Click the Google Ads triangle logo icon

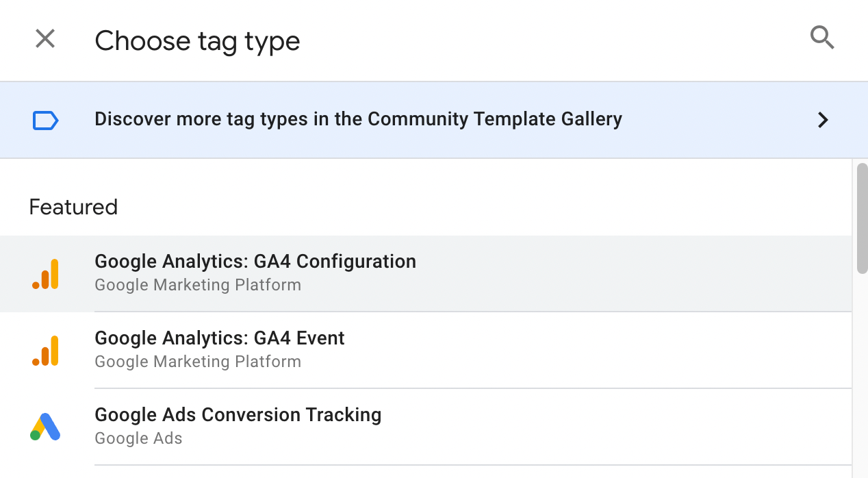pos(45,427)
